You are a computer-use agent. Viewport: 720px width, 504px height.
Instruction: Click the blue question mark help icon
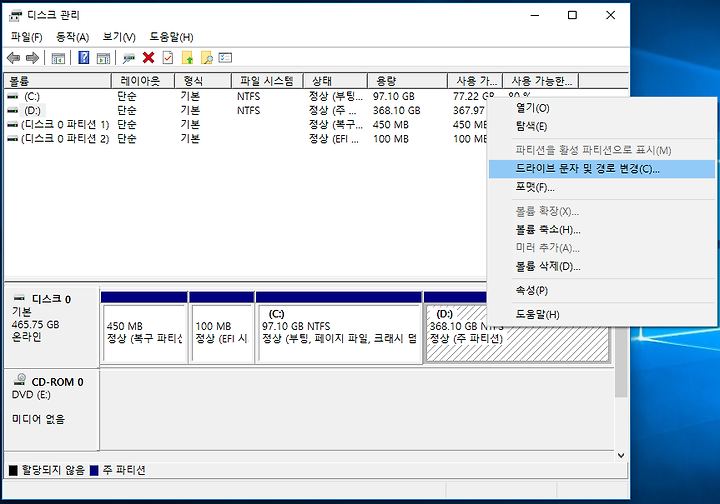84,58
